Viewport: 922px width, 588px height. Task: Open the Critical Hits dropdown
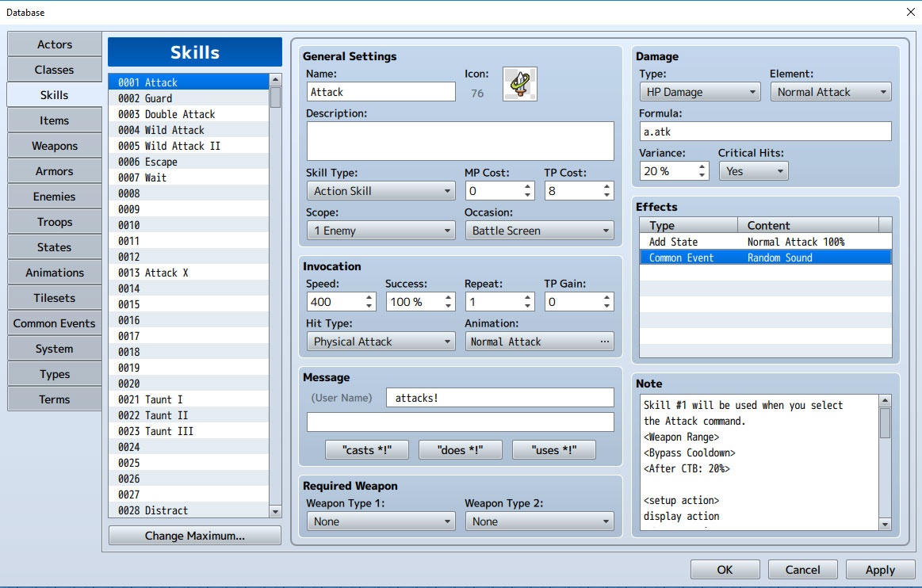(x=753, y=171)
